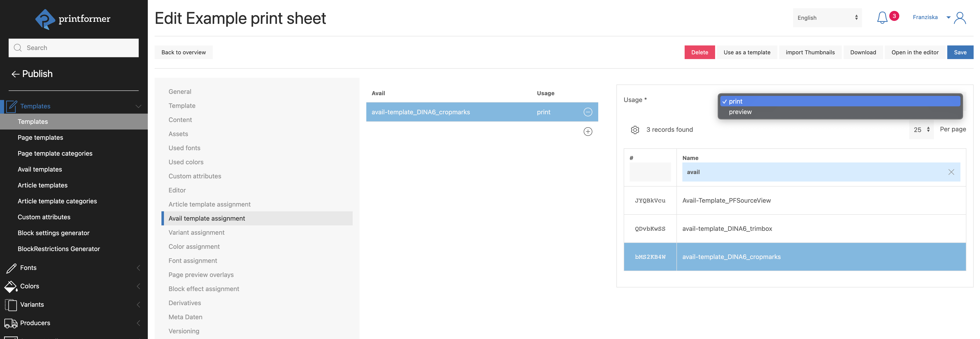Select the avail-template_DINA6_trimbox row
Image resolution: width=980 pixels, height=339 pixels.
tap(728, 228)
